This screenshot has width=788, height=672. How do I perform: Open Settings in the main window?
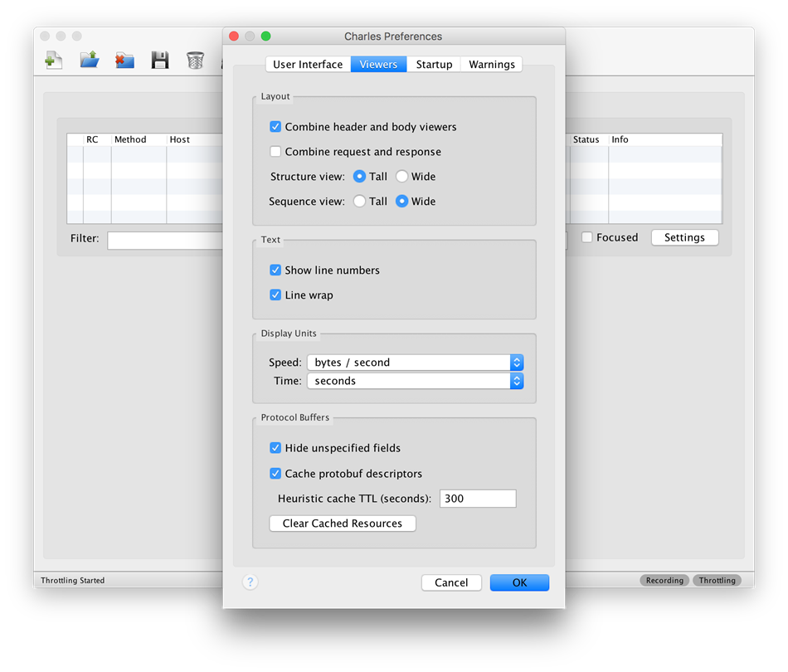[x=684, y=237]
